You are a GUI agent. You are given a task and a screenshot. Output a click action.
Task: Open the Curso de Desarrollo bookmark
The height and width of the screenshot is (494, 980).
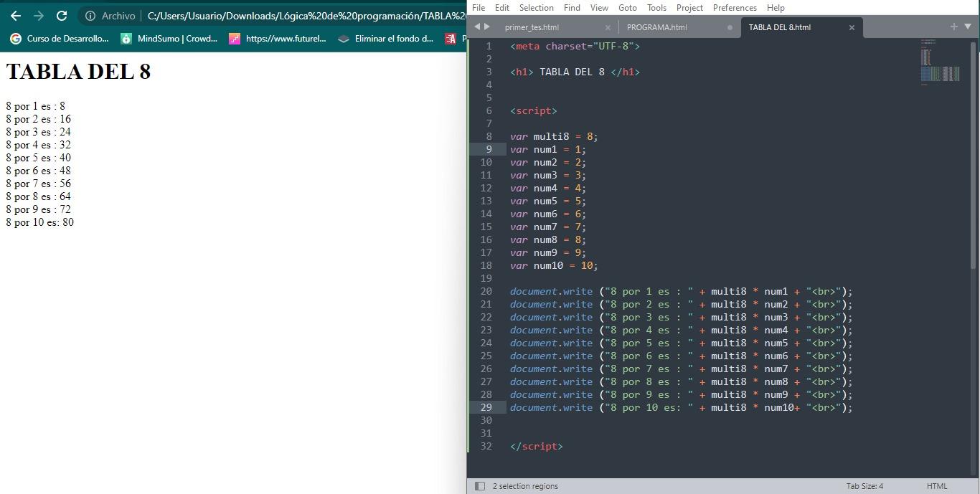pyautogui.click(x=60, y=39)
